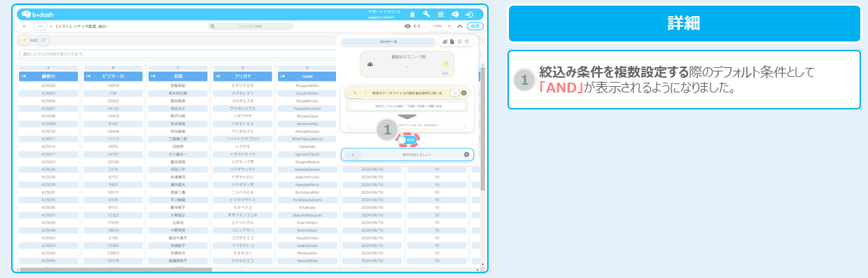Collapse the toolbar with the up chevron

(x=460, y=26)
